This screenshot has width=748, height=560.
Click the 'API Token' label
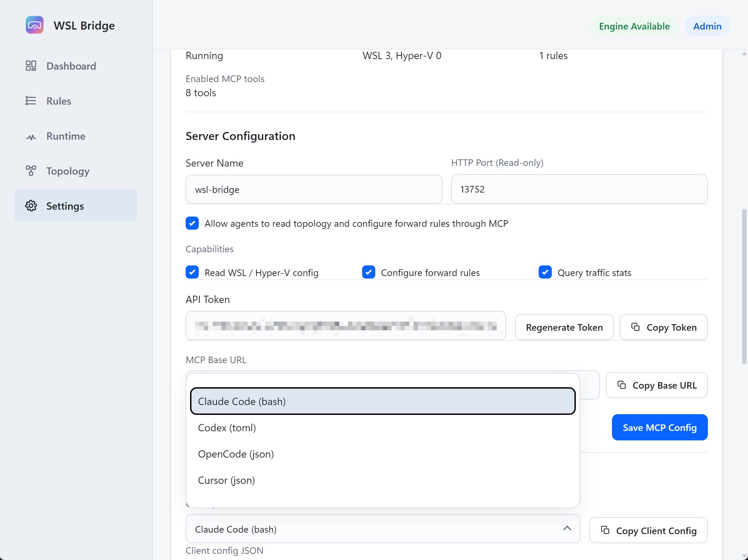[x=208, y=299]
